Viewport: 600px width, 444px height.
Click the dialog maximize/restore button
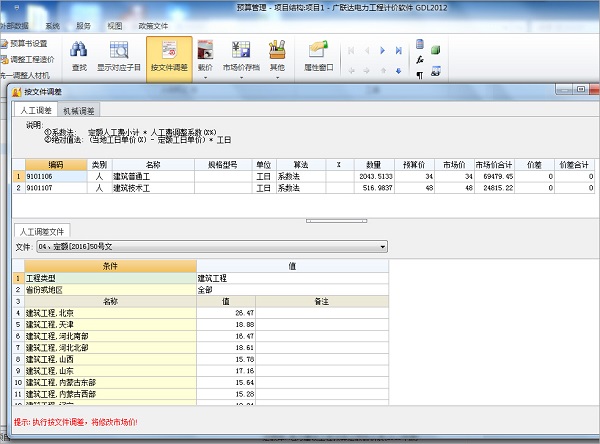(580, 89)
